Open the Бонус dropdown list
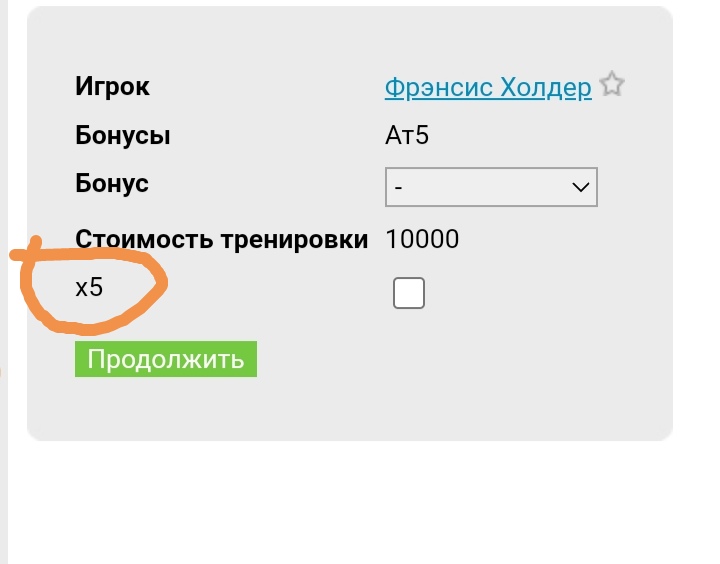 click(x=490, y=187)
